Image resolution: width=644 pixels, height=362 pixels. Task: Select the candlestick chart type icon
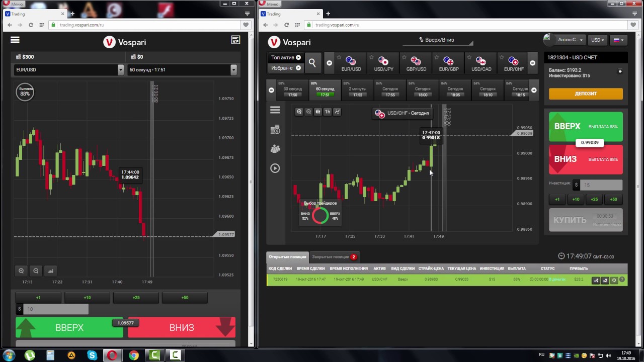click(318, 112)
